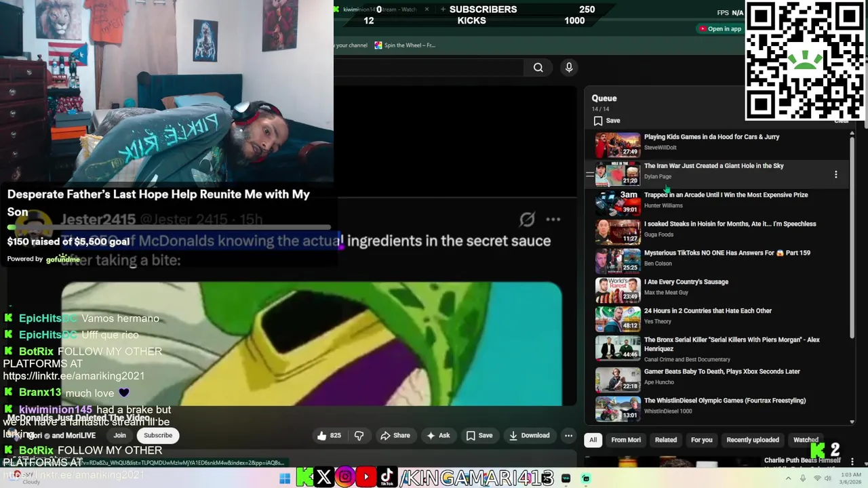The width and height of the screenshot is (868, 488).
Task: Click Join button for Mori channel
Action: click(x=120, y=435)
